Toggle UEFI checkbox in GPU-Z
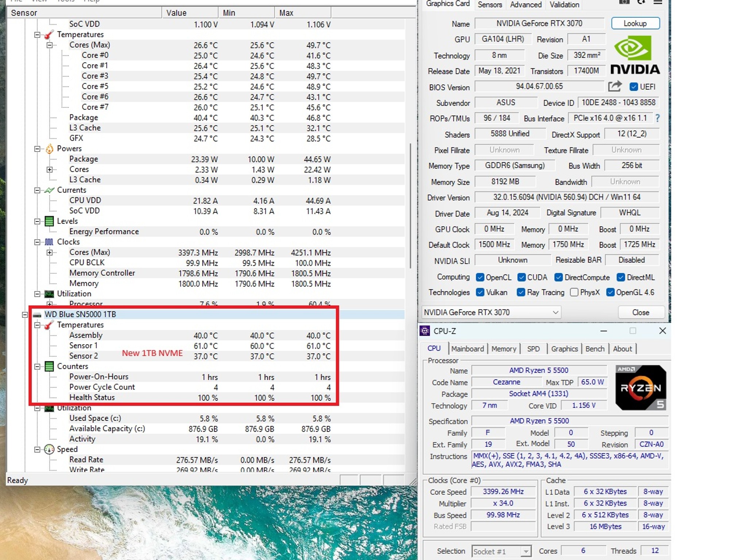The width and height of the screenshot is (747, 560). tap(634, 87)
